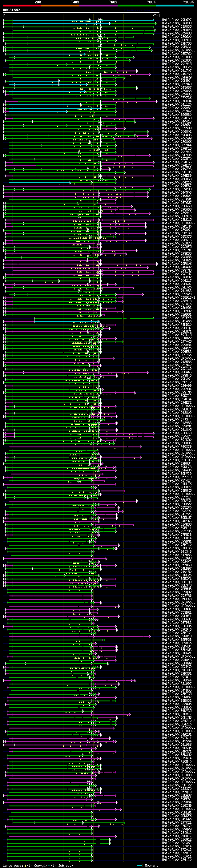Click the red ~20% identity legend segment
The image size is (197, 868).
[22, 6]
